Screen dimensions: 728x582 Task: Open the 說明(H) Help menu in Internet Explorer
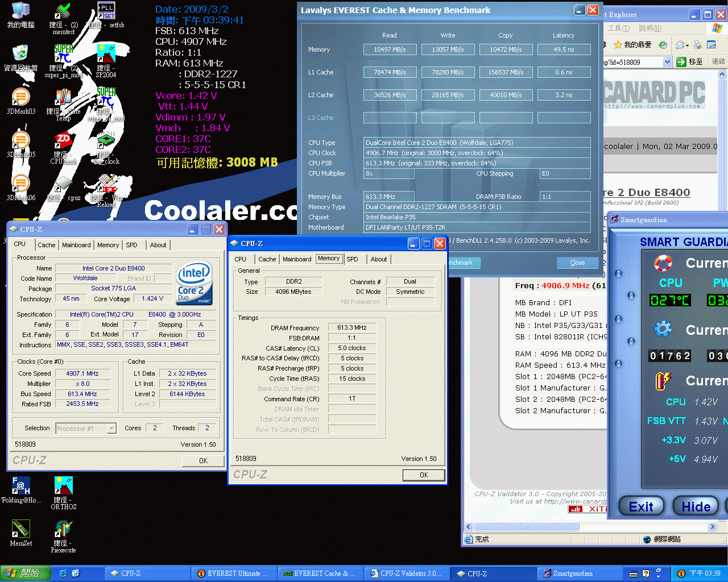click(650, 28)
